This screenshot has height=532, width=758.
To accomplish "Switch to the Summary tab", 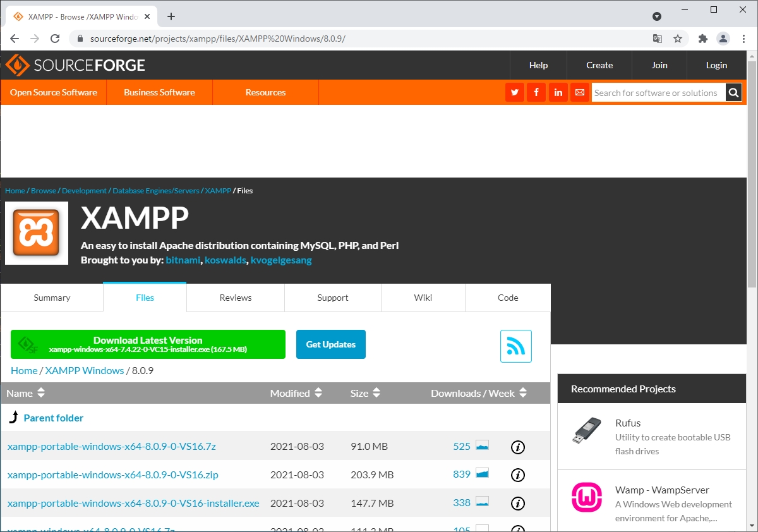I will pyautogui.click(x=52, y=297).
